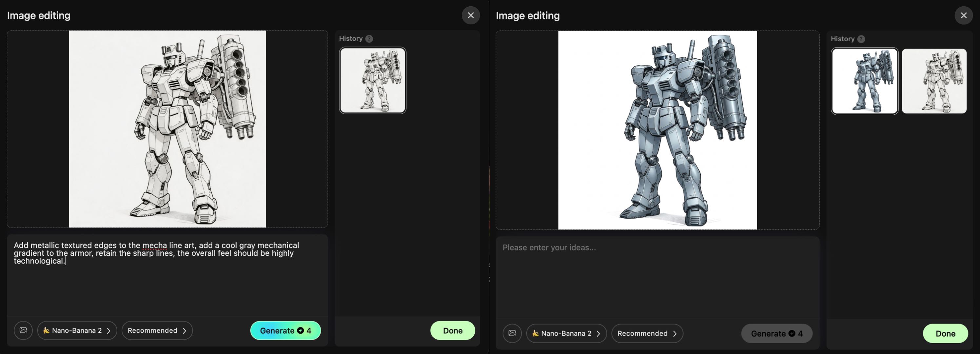Click Done in the right dialog

point(945,333)
